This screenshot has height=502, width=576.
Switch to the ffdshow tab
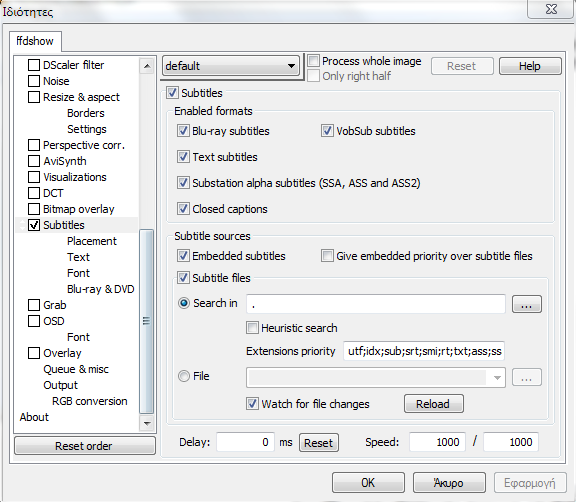tap(35, 41)
